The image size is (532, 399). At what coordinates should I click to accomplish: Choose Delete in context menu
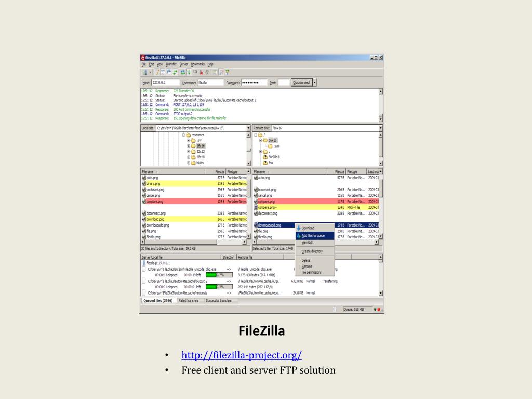[315, 261]
